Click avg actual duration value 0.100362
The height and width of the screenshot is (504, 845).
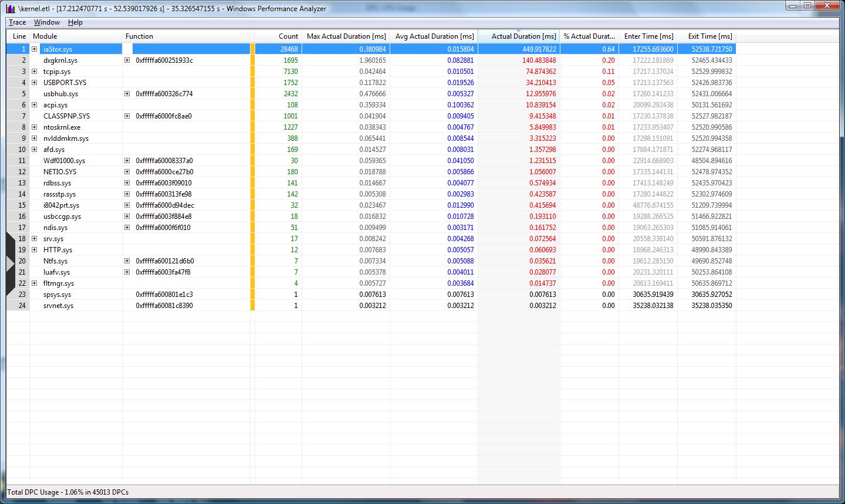(x=461, y=105)
